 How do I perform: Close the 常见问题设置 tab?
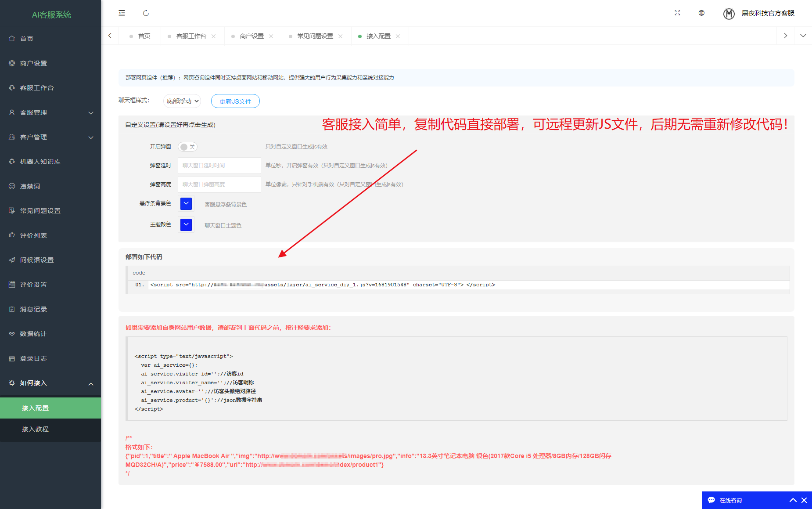coord(341,36)
